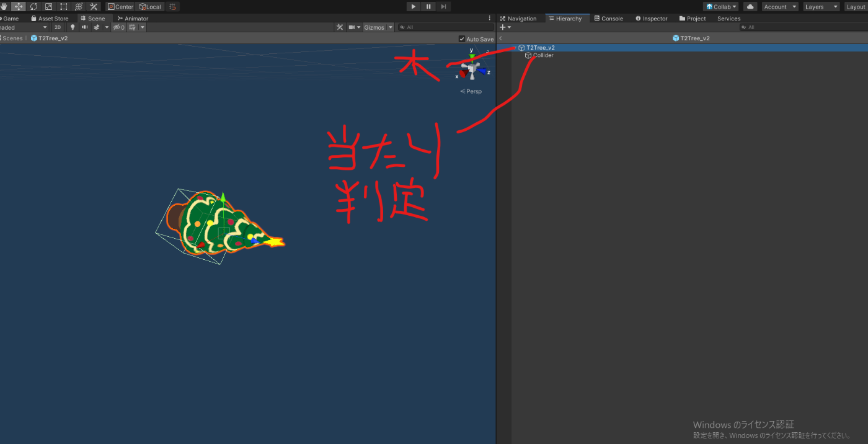Image resolution: width=868 pixels, height=444 pixels.
Task: Toggle 2D view mode
Action: click(x=57, y=27)
